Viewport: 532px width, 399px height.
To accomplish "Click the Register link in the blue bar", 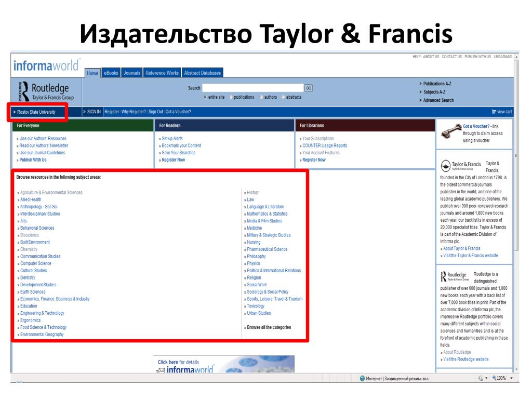I will (x=112, y=112).
